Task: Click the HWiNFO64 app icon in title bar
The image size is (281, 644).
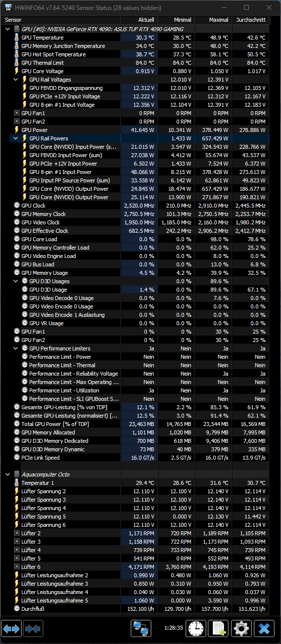Action: pyautogui.click(x=8, y=8)
